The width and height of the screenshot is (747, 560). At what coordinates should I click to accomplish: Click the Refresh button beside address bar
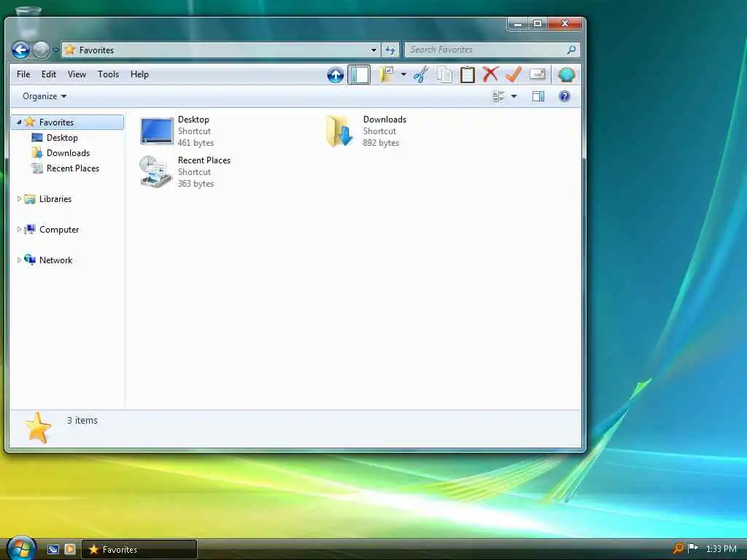pyautogui.click(x=390, y=50)
